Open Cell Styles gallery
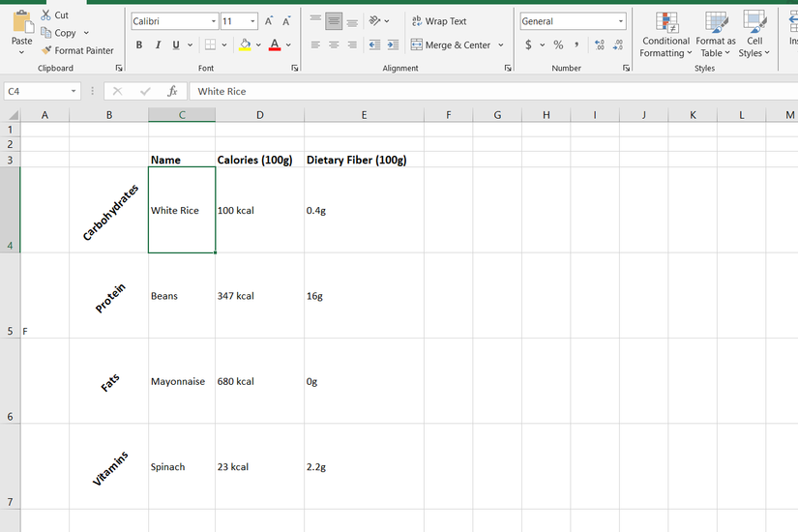Viewport: 798px width, 532px height. point(754,35)
